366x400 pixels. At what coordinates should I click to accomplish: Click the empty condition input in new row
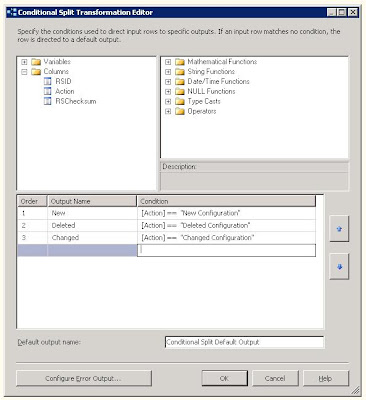coord(226,250)
